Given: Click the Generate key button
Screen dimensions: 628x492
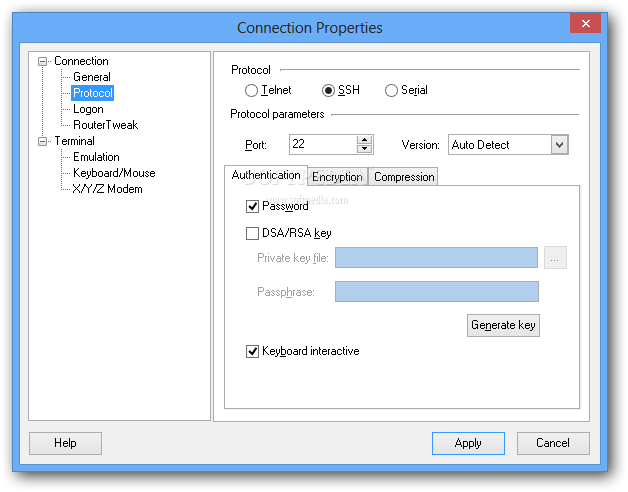Looking at the screenshot, I should [x=503, y=325].
